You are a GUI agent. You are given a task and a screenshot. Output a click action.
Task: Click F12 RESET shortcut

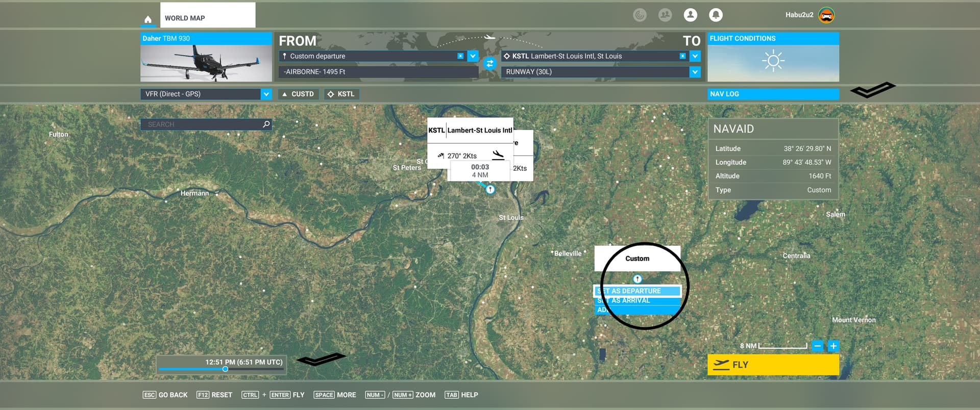click(x=214, y=395)
